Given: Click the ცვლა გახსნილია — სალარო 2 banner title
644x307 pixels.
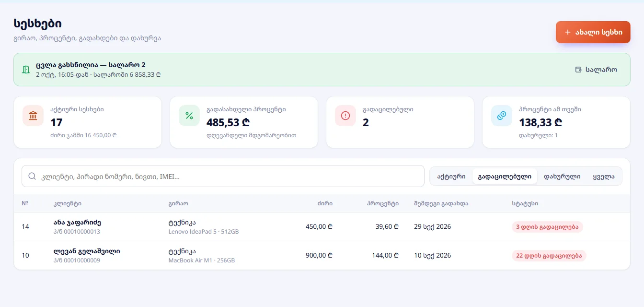Looking at the screenshot, I should [x=91, y=65].
